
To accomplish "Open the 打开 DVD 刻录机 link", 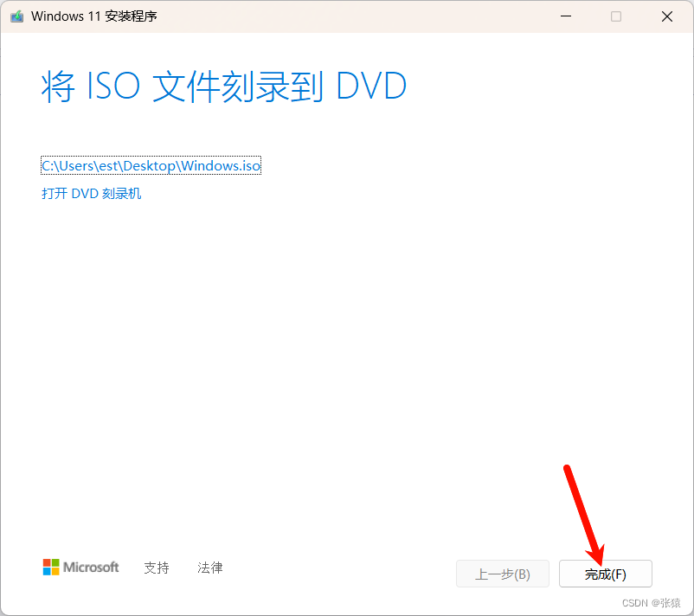I will 91,194.
